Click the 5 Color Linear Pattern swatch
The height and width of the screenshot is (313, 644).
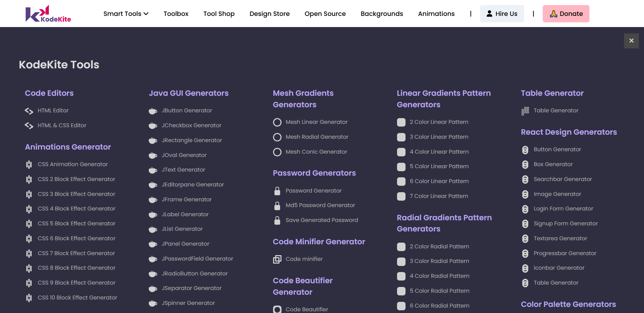coord(401,167)
